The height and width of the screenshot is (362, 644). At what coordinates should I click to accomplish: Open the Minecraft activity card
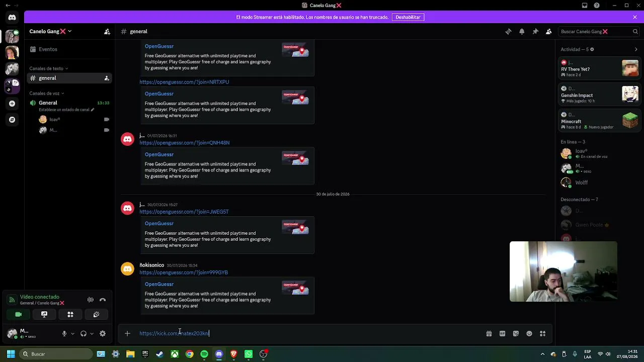pos(599,121)
